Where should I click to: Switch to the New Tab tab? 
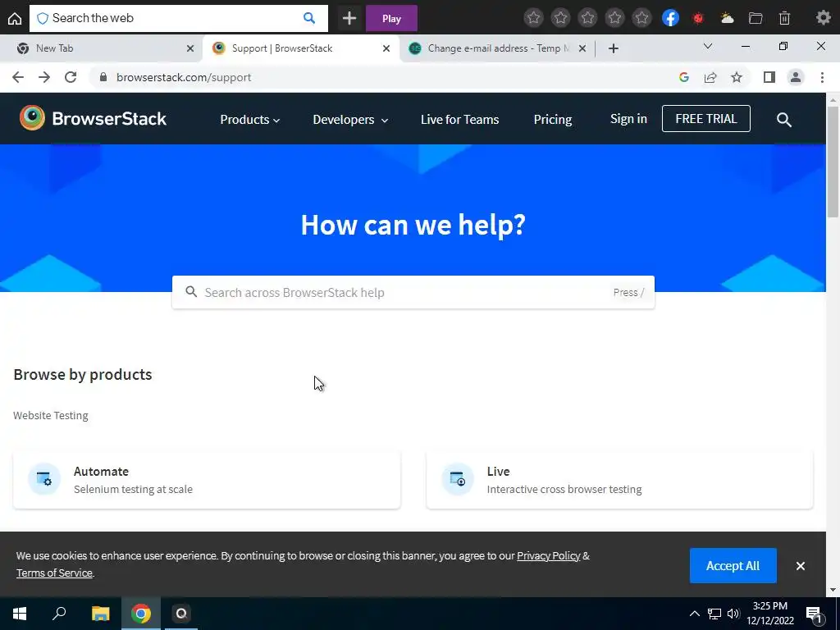102,48
